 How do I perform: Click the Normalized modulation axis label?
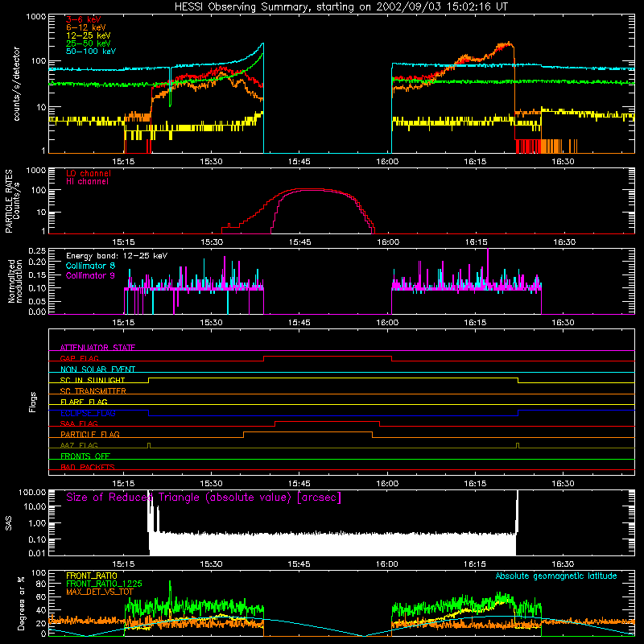coord(14,281)
